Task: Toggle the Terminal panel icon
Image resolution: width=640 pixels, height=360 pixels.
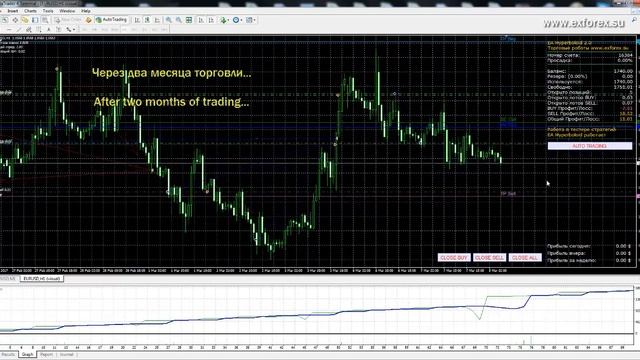Action: (x=35, y=20)
